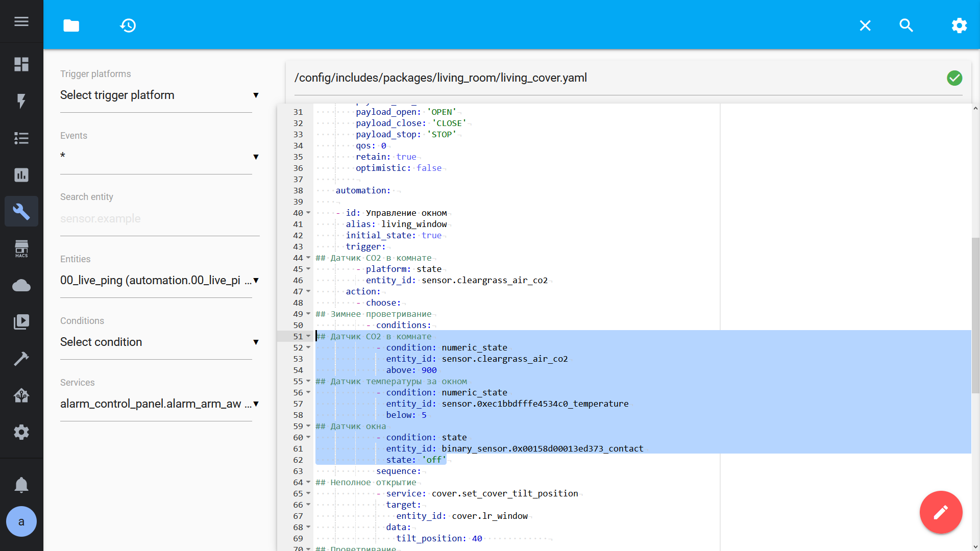Expand the Select condition dropdown

(x=159, y=342)
